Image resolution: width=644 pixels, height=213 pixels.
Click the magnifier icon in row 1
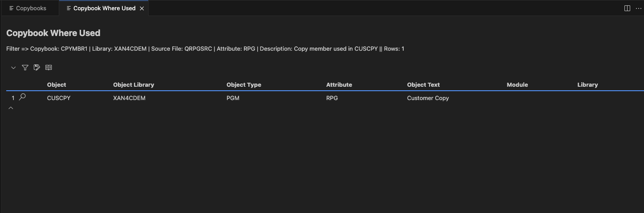[x=23, y=97]
